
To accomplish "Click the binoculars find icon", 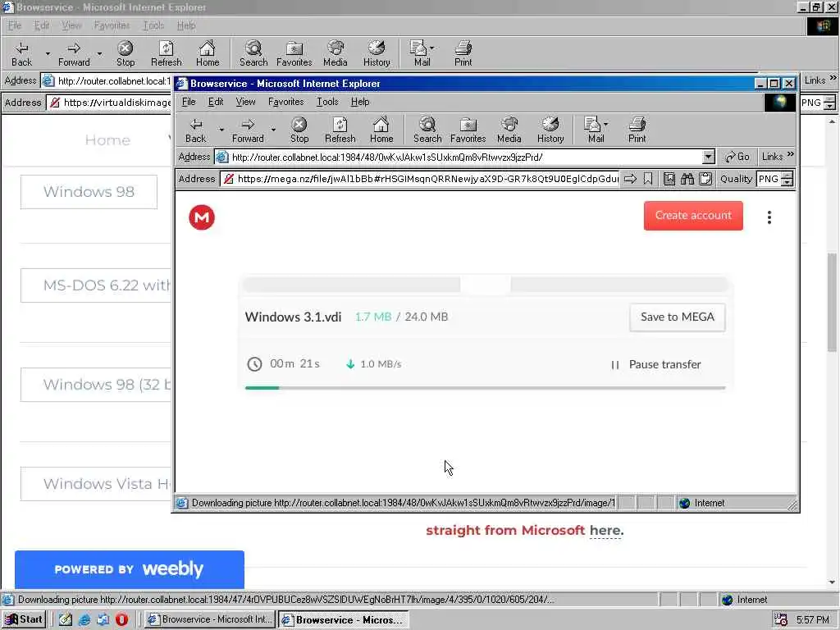I will [687, 179].
